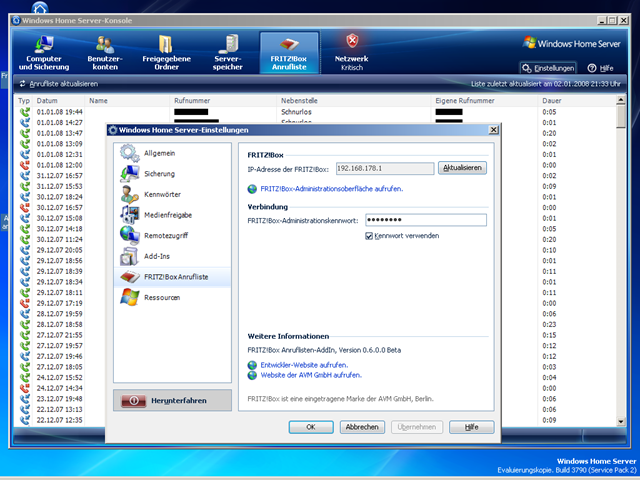Close the Einstellungen dialog
Screen dimensions: 640x480
(493, 130)
